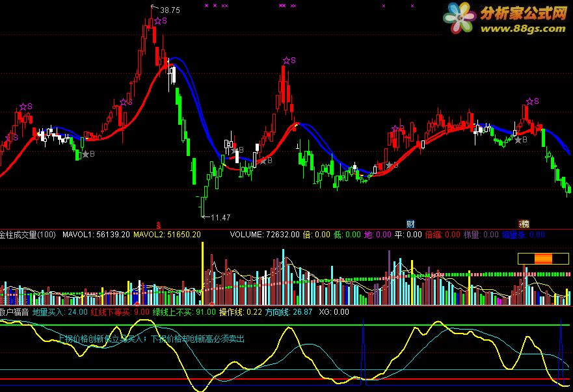The height and width of the screenshot is (392, 573).
Task: Click the star S sell signal at second peak
Action: click(289, 60)
